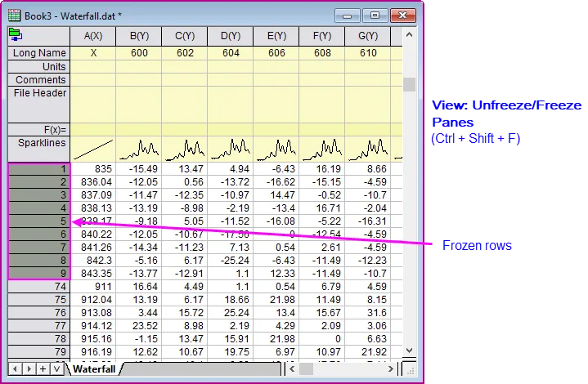Click horizontal scrollbar right arrow
This screenshot has height=384, width=588.
390,369
